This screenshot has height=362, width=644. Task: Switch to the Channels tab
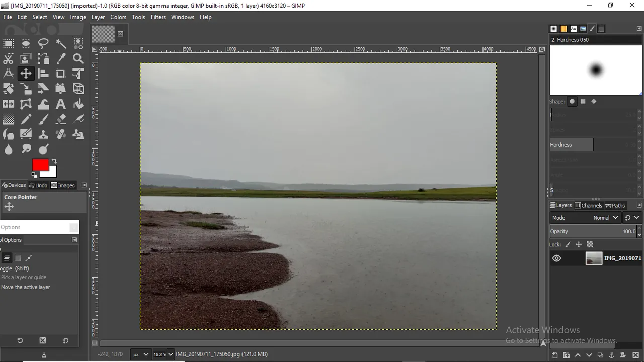pos(588,205)
